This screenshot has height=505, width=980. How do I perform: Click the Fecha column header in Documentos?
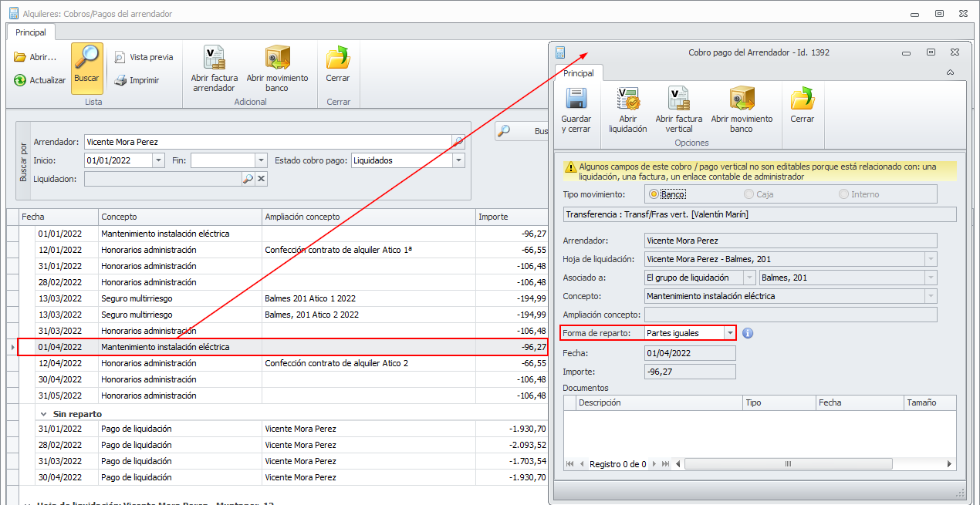click(x=860, y=402)
